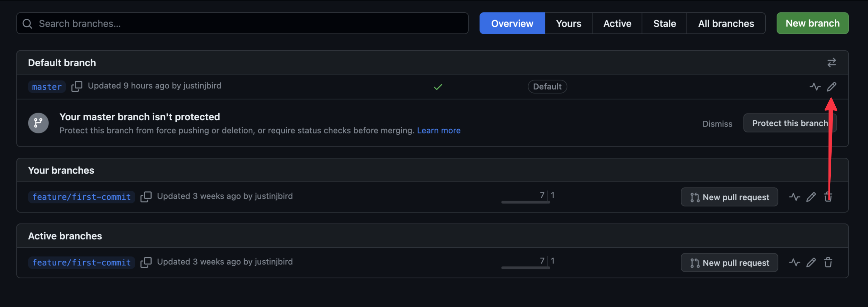The width and height of the screenshot is (868, 307).
Task: Click the Search branches input field
Action: pyautogui.click(x=236, y=23)
